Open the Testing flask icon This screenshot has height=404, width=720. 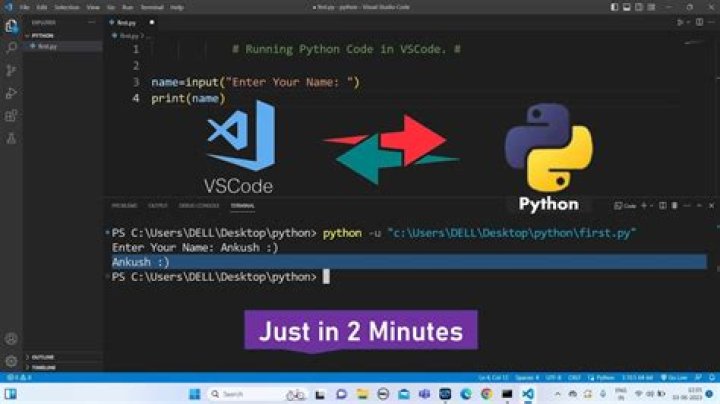(11, 137)
